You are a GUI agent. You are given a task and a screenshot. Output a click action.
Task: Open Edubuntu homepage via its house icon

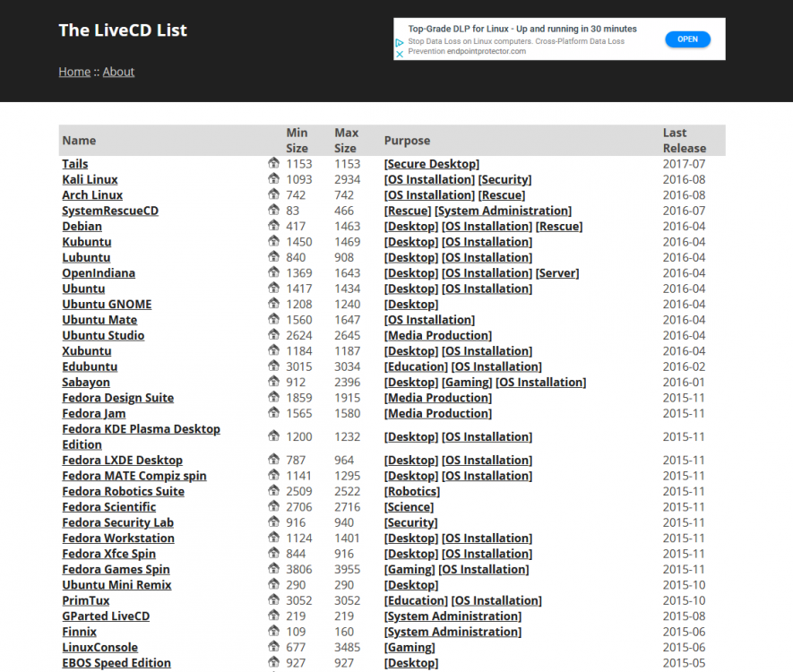(x=273, y=366)
